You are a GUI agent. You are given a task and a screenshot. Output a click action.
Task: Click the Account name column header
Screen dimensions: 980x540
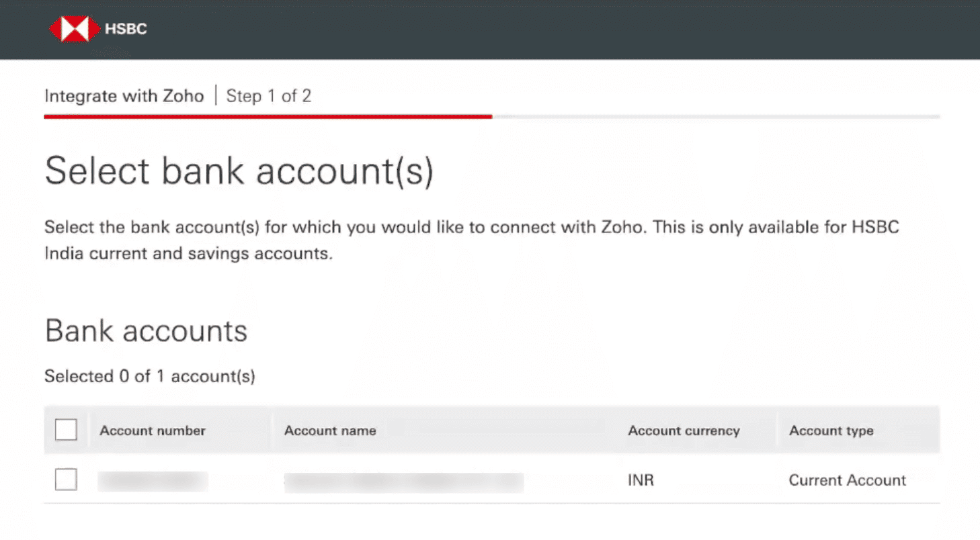click(x=330, y=431)
